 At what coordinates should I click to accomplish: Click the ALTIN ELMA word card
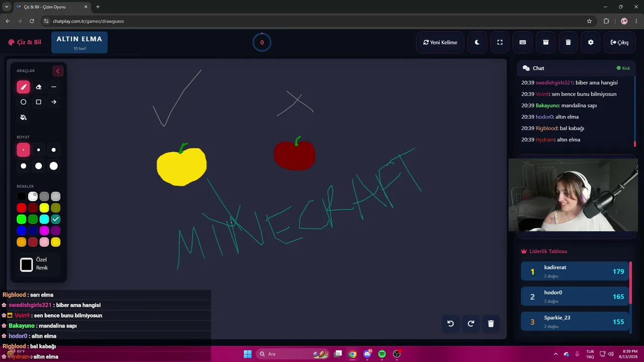(79, 42)
